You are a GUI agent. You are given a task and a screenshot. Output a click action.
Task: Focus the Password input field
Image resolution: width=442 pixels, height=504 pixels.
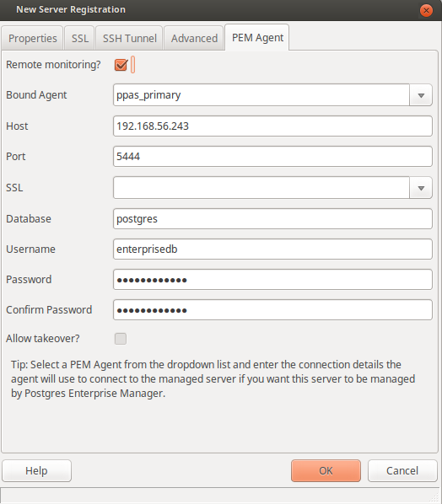pos(272,280)
